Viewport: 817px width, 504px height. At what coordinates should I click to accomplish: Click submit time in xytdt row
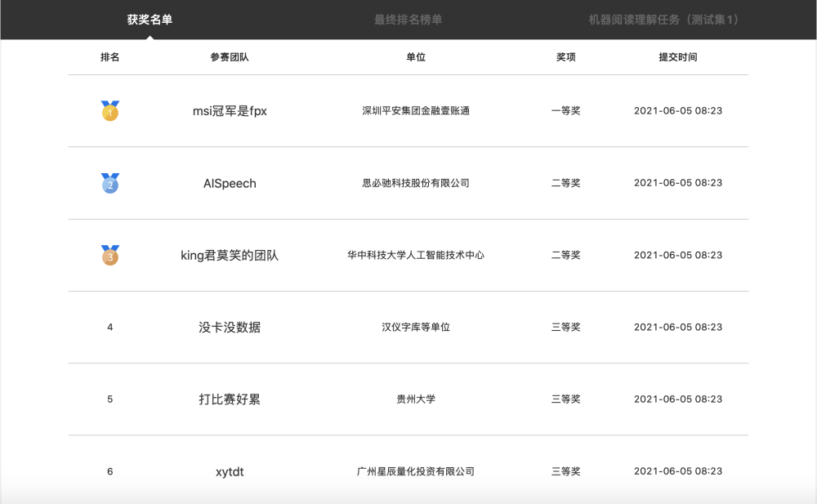678,471
